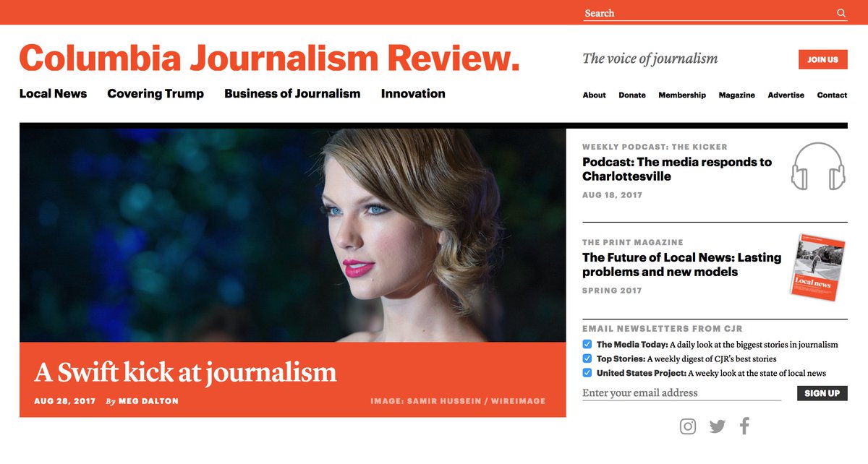Click the 'THE PRINT MAGAZINE' label
This screenshot has height=464, width=868.
[x=633, y=242]
